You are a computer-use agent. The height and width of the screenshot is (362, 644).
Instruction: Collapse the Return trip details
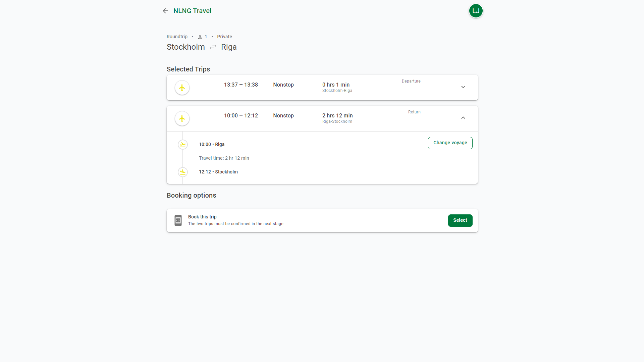pyautogui.click(x=463, y=118)
